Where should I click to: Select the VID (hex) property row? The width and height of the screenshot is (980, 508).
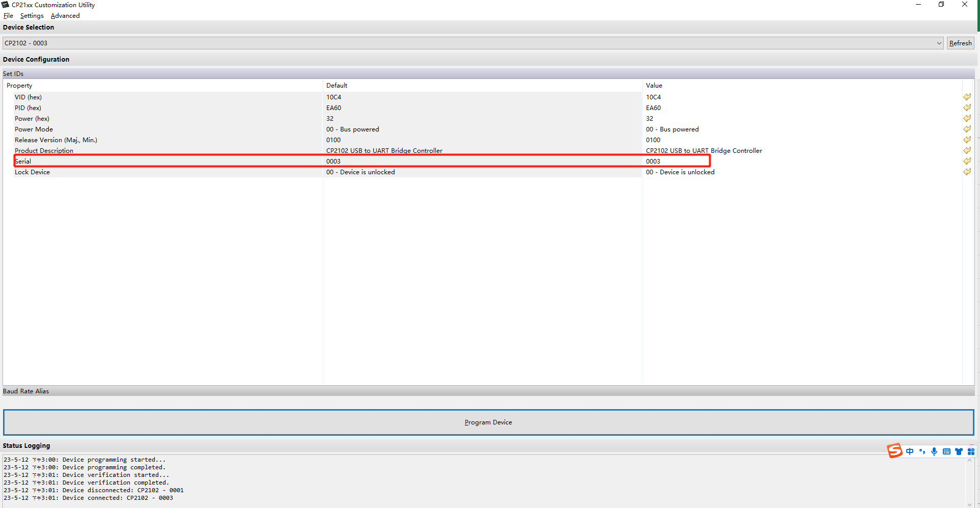pyautogui.click(x=28, y=97)
